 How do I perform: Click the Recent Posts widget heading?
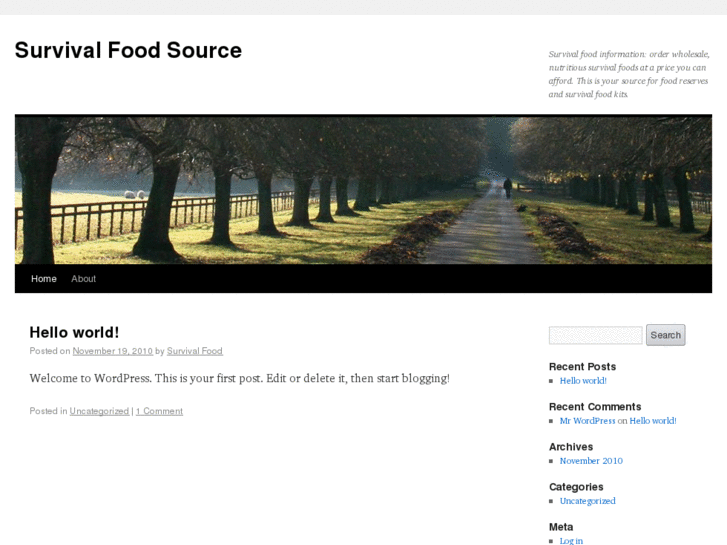pyautogui.click(x=582, y=367)
